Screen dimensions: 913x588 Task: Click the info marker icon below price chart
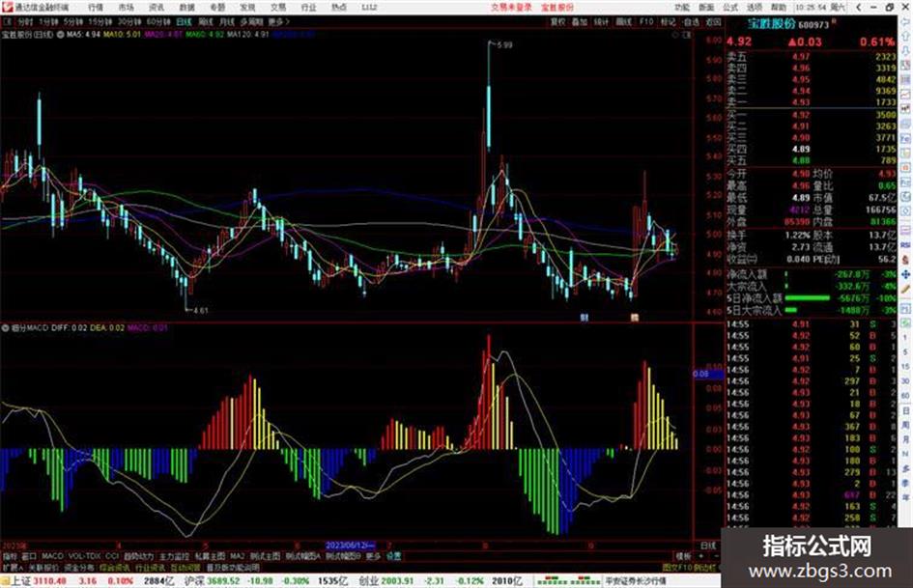(x=584, y=318)
